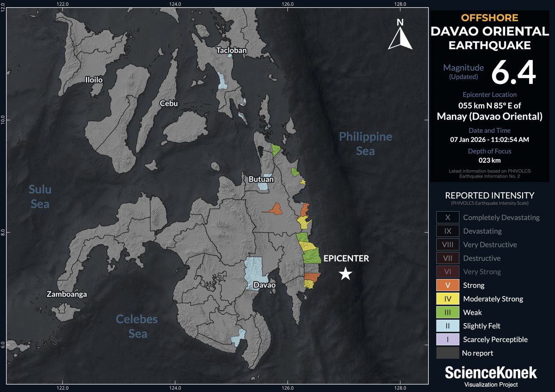Click the 'Sulu Sea' label
555x392 pixels.
click(x=40, y=196)
